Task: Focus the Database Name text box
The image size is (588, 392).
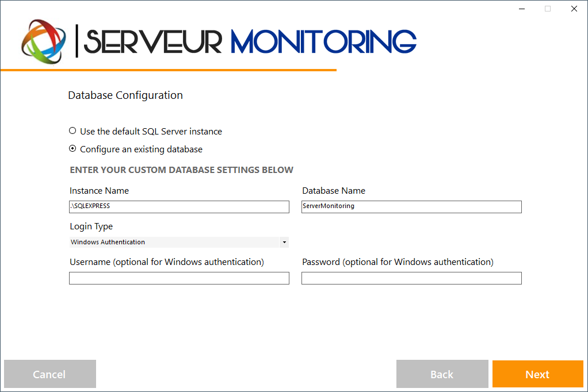Action: pos(411,207)
